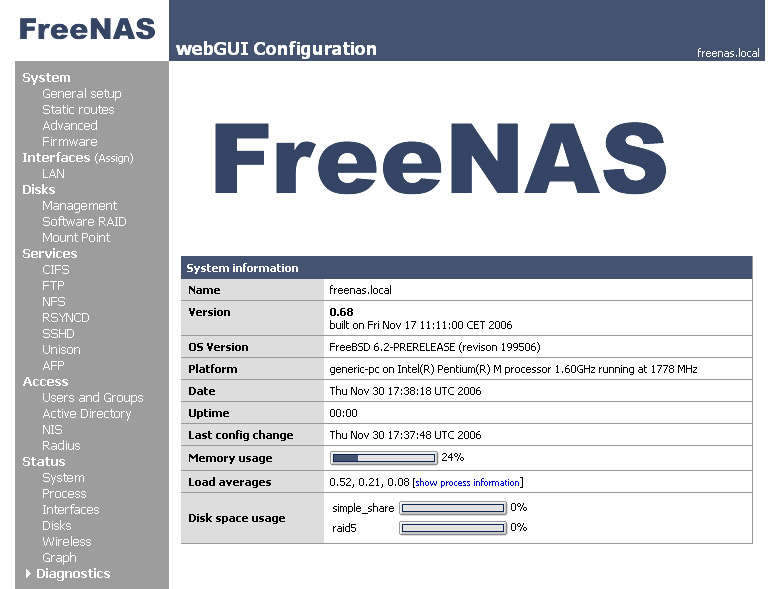Viewport: 774px width, 589px height.
Task: Open the RSYNCD service page
Action: [66, 317]
